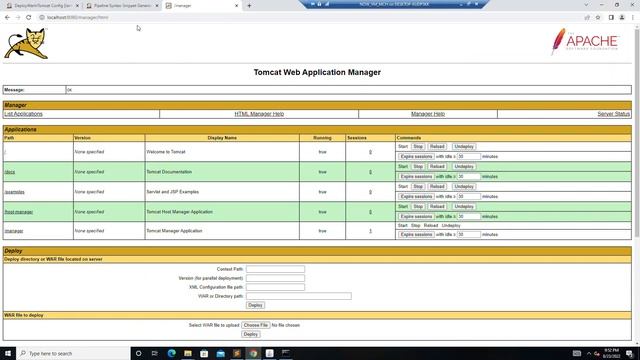This screenshot has height=360, width=640.
Task: Open Chrome tab search dropdown arrow
Action: point(587,5)
